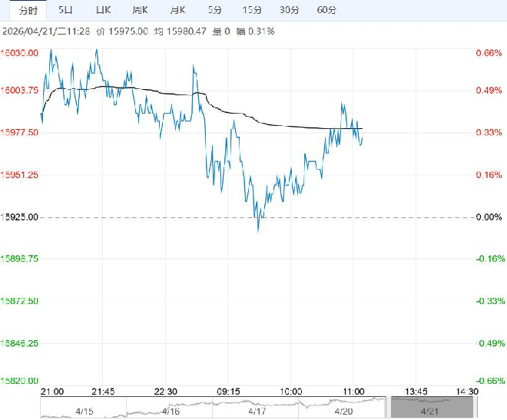Screen dimensions: 507x420
Task: Switch to the 15分 interval tab
Action: pyautogui.click(x=251, y=9)
